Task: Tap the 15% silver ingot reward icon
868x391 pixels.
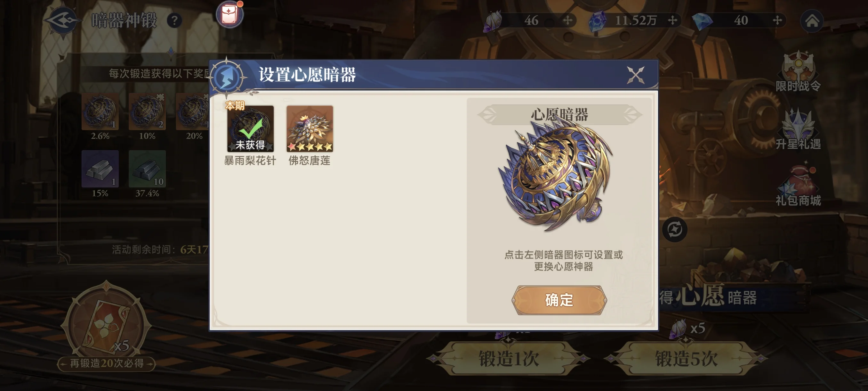Action: coord(100,169)
